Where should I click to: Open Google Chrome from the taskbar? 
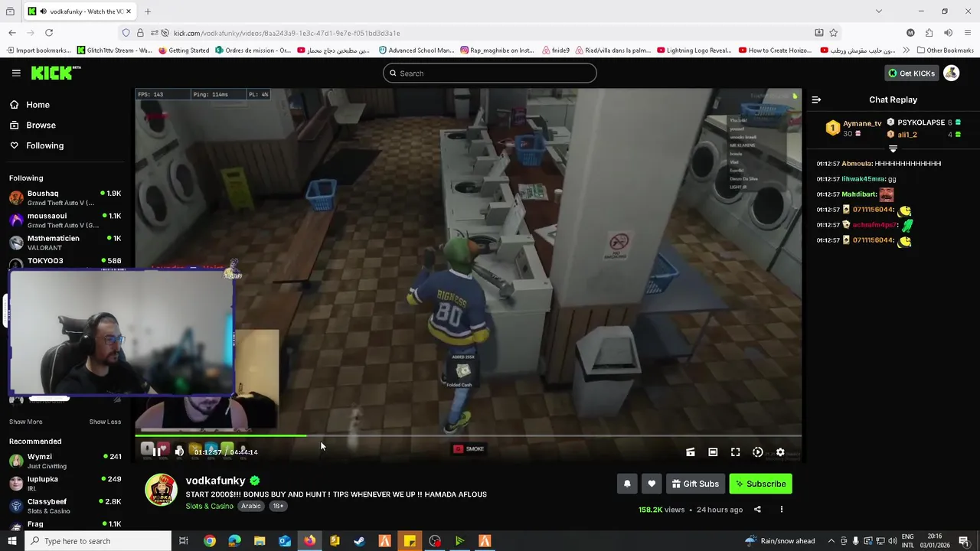pyautogui.click(x=209, y=541)
